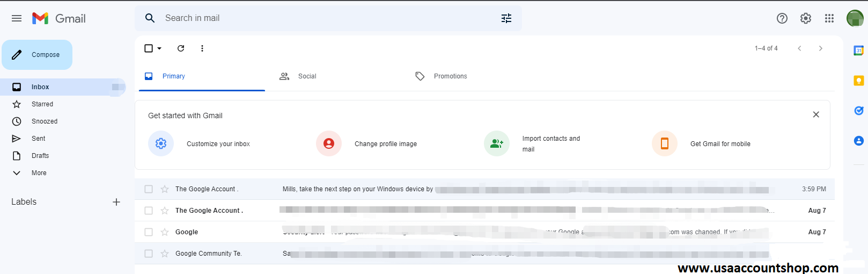Screen dimensions: 868x274
Task: Select the Google Community Te. email checkbox
Action: pos(149,254)
